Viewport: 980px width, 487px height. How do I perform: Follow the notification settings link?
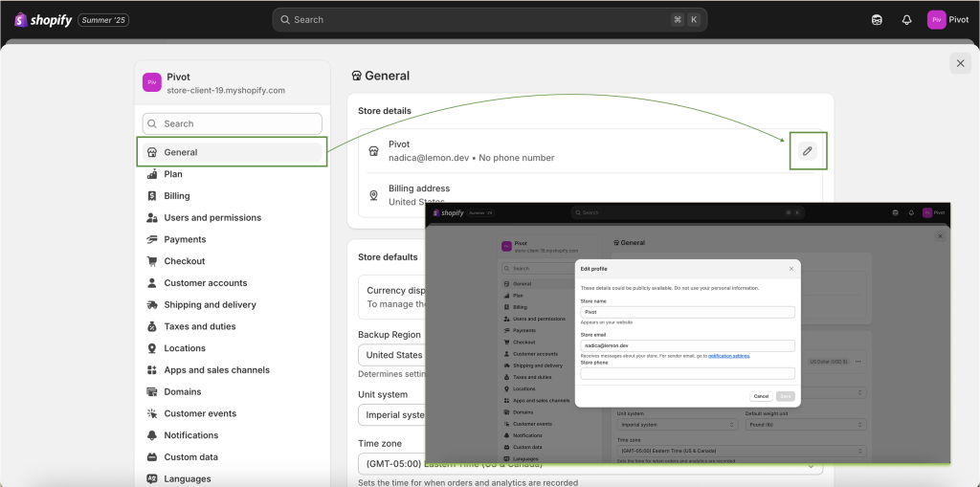tap(728, 356)
